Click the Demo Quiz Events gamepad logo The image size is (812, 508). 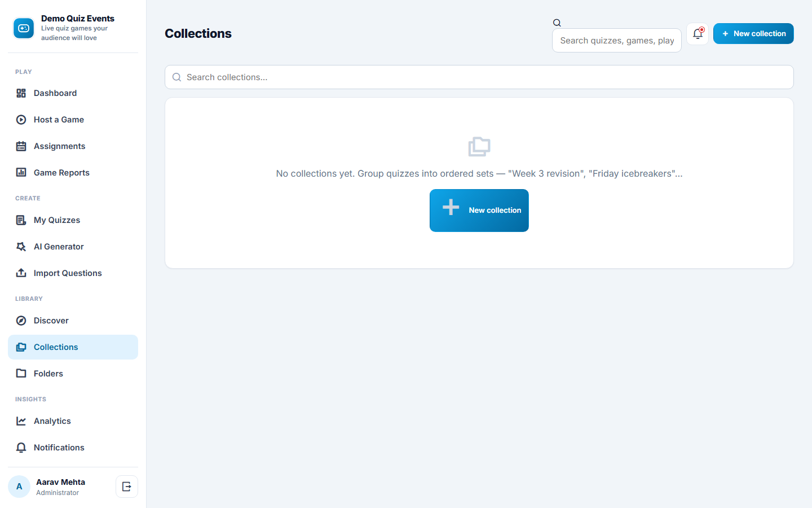(24, 28)
